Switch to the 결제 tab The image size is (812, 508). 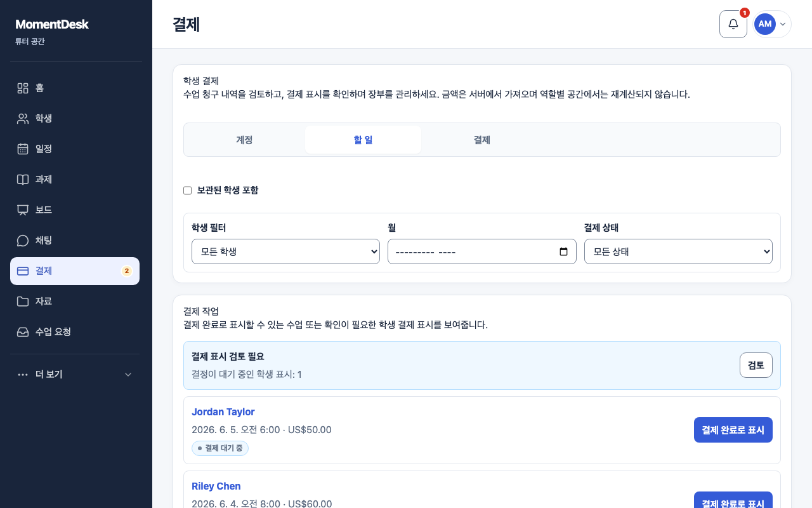point(482,140)
